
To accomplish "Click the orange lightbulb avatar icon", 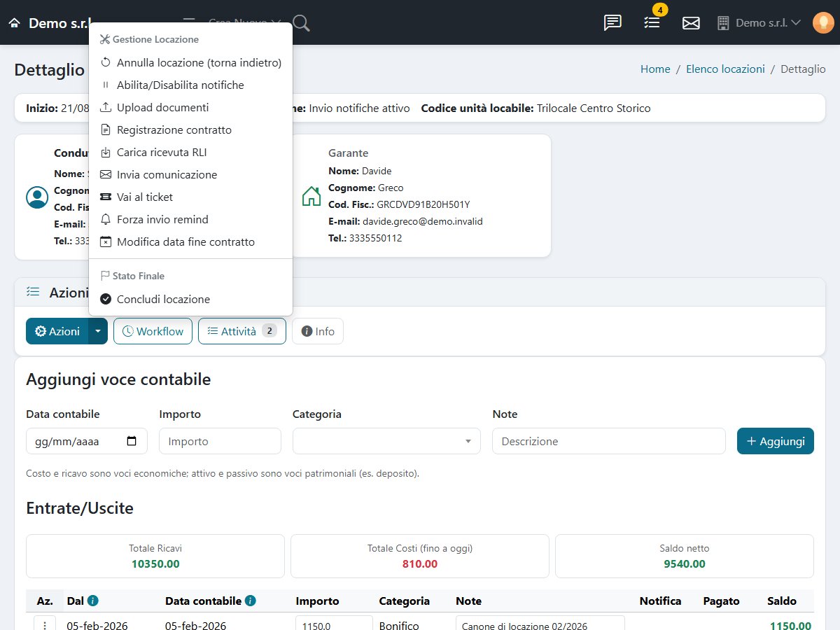I will 822,23.
